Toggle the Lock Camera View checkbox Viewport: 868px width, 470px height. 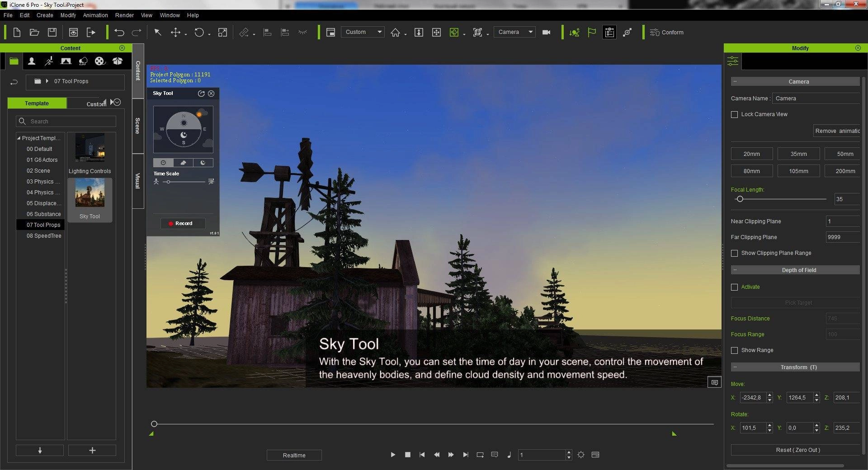pyautogui.click(x=735, y=114)
